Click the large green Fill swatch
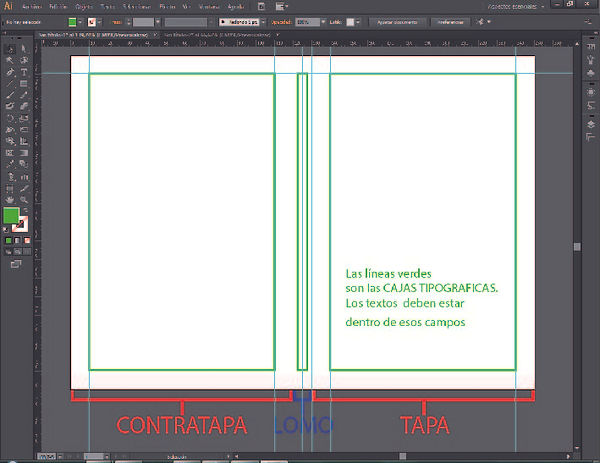Screen dimensions: 600x463 tap(11, 215)
